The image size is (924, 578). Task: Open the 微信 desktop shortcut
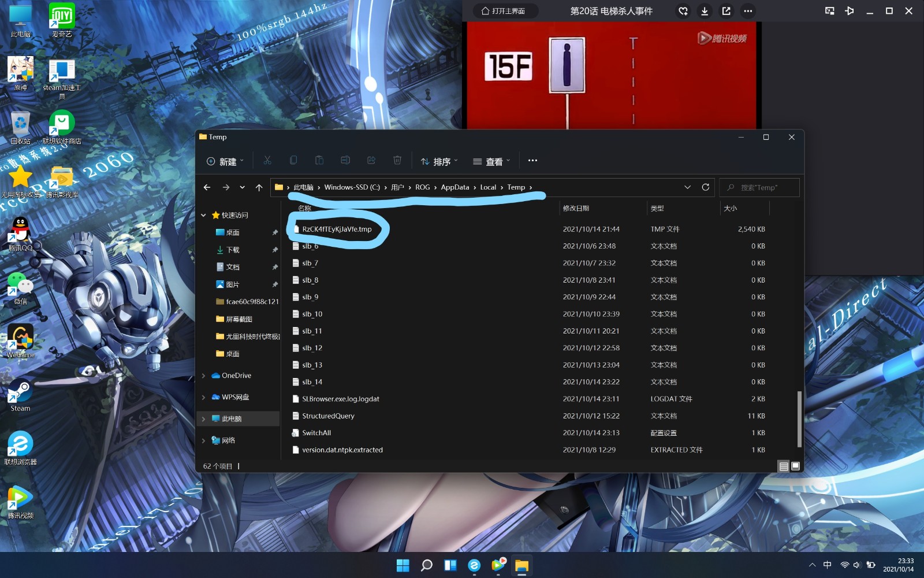(x=20, y=288)
